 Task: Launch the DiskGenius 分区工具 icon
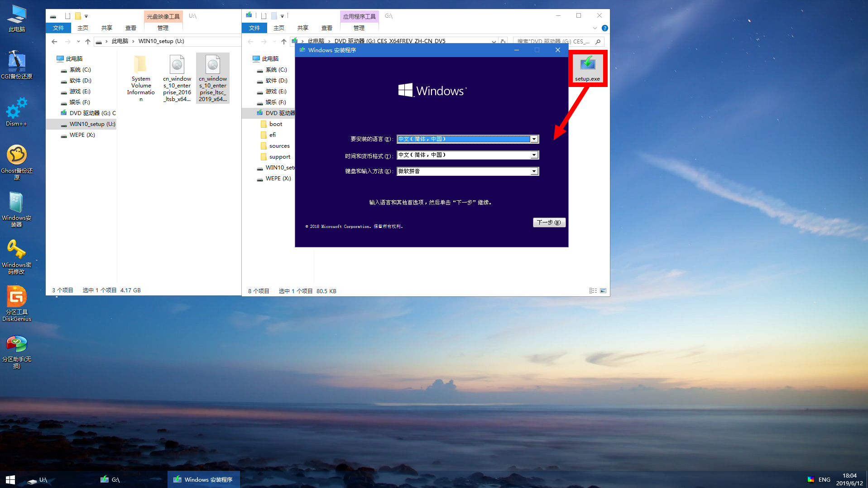(x=17, y=304)
